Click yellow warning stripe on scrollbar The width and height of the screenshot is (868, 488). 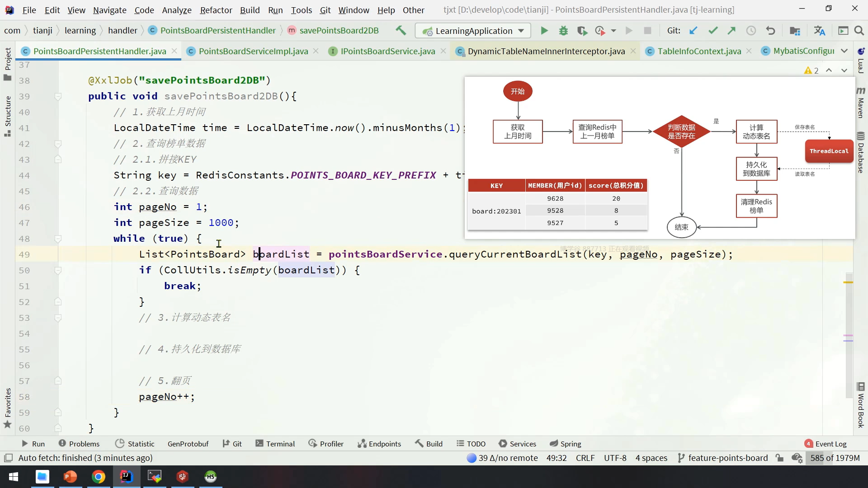[848, 282]
